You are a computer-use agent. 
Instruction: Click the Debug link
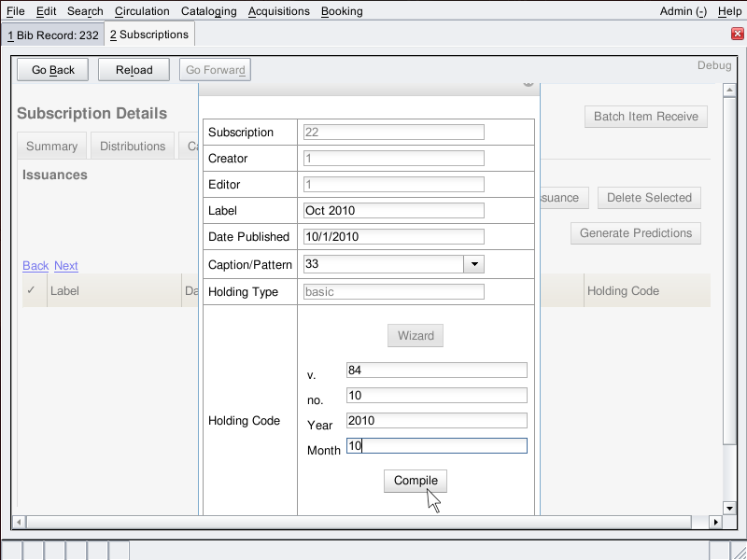tap(714, 65)
